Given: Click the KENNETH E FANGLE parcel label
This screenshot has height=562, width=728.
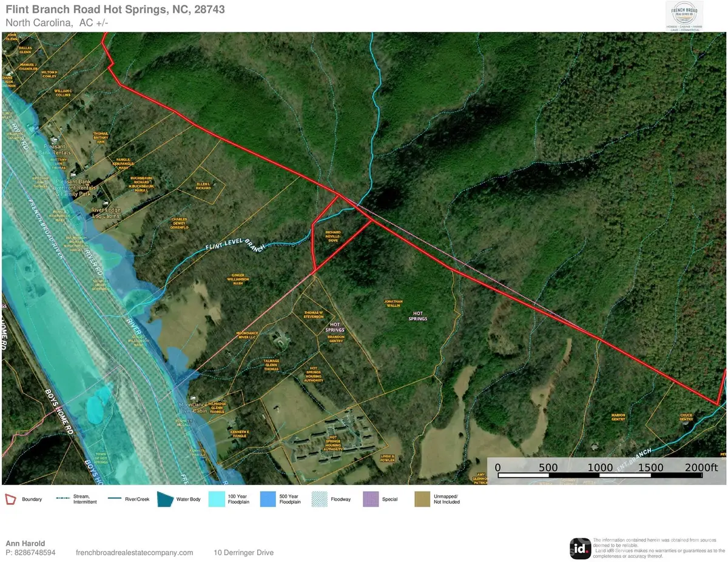Looking at the screenshot, I should 240,433.
